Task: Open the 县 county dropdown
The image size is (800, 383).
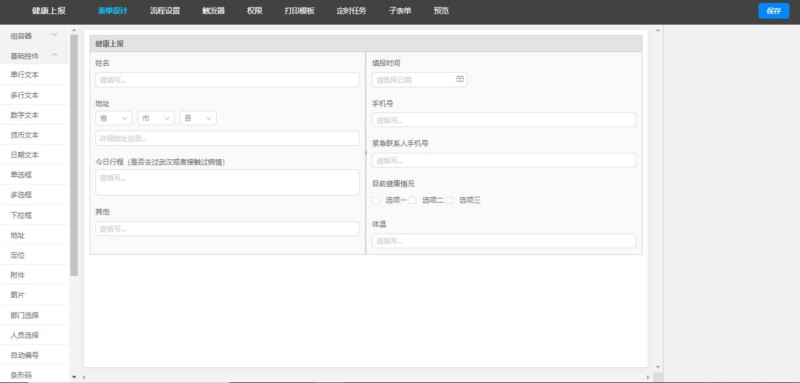Action: pos(198,118)
